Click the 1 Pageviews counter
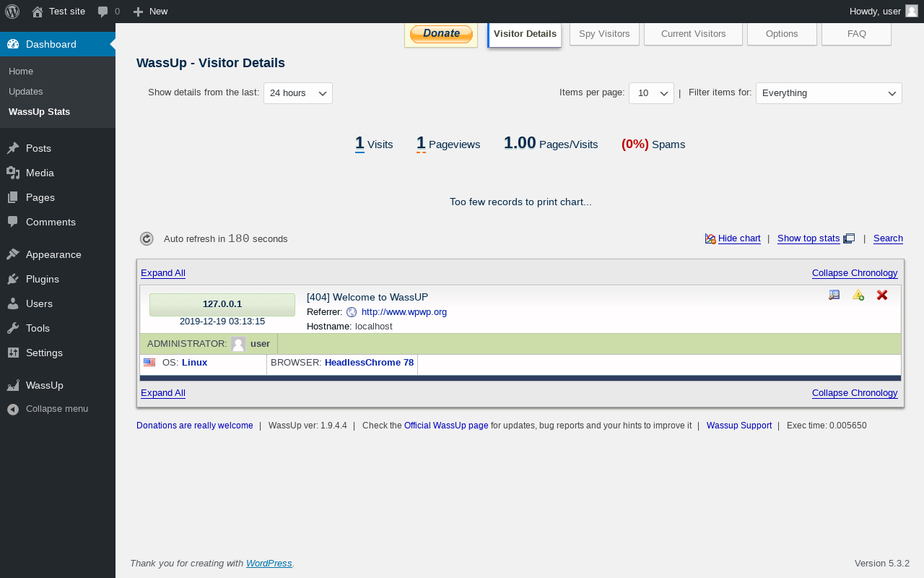 pos(448,144)
